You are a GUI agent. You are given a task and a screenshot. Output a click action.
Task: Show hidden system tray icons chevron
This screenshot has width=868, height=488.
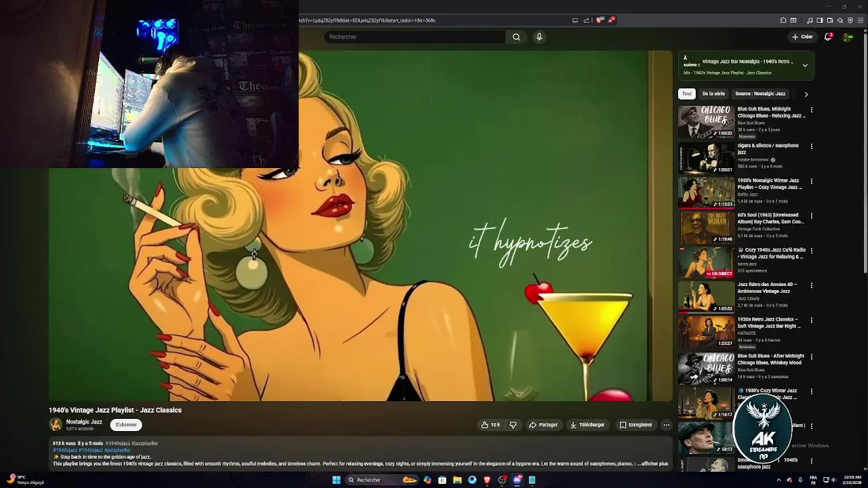coord(778,480)
